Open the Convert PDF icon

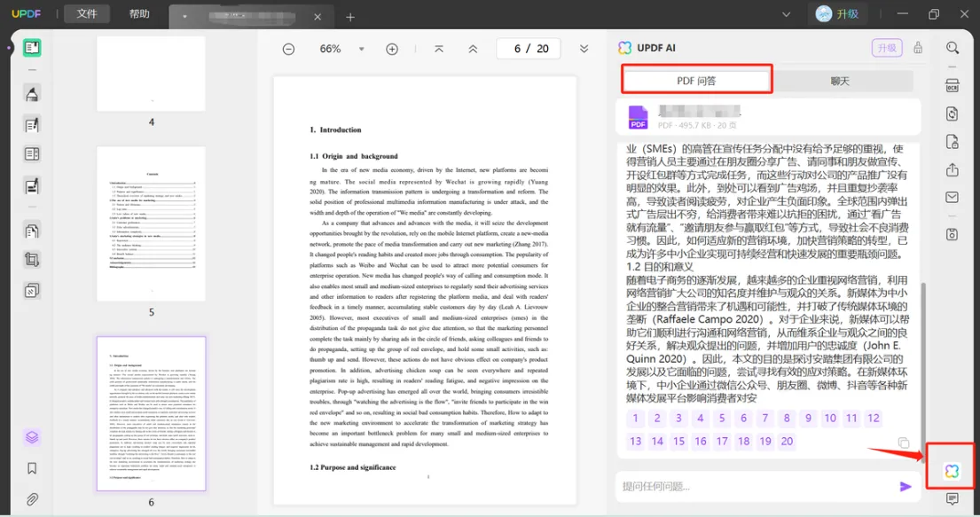coord(952,114)
